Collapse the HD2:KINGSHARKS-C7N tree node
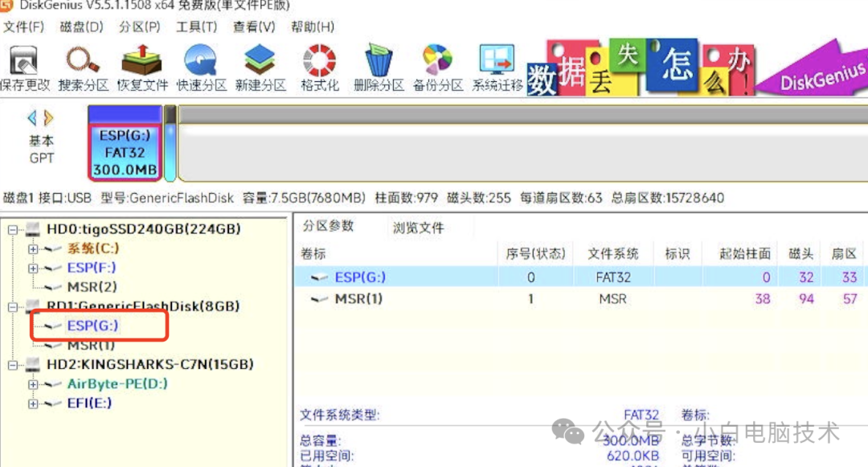The height and width of the screenshot is (467, 868). click(13, 365)
